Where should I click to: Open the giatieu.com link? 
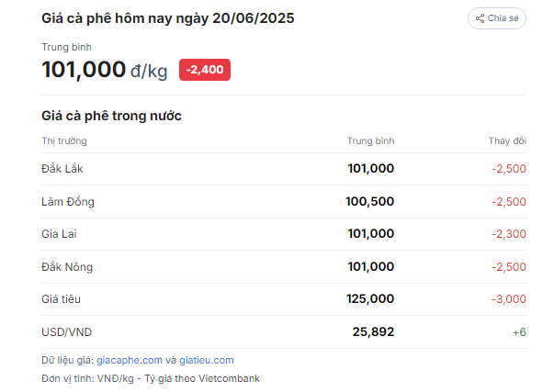tap(207, 360)
